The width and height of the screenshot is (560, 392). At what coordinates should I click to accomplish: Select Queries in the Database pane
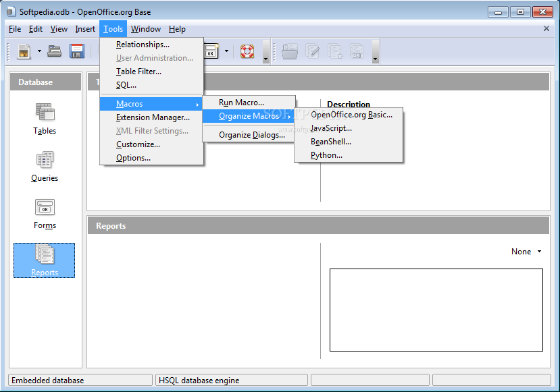[x=45, y=166]
